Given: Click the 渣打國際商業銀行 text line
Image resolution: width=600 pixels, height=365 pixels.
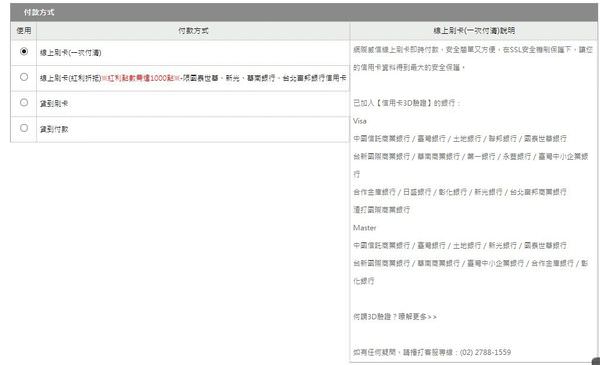Looking at the screenshot, I should pos(382,210).
